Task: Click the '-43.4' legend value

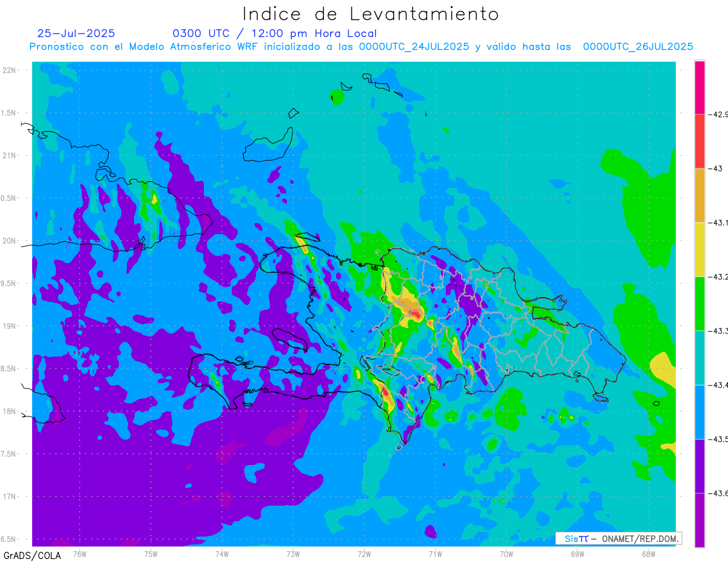Action: [718, 385]
